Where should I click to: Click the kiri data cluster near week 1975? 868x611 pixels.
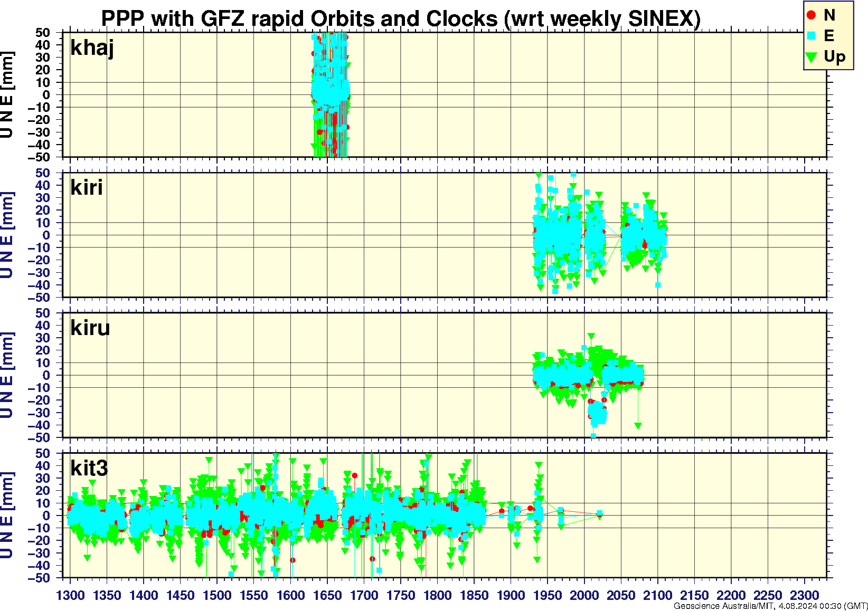click(557, 235)
